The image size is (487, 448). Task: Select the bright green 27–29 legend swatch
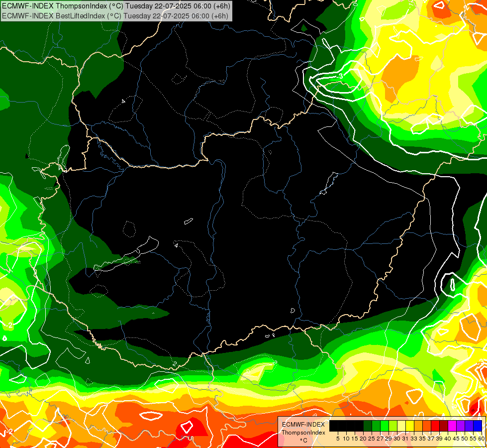click(x=385, y=426)
